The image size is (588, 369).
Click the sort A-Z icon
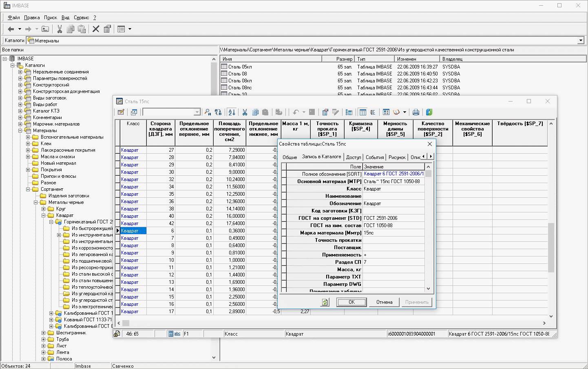pos(232,112)
